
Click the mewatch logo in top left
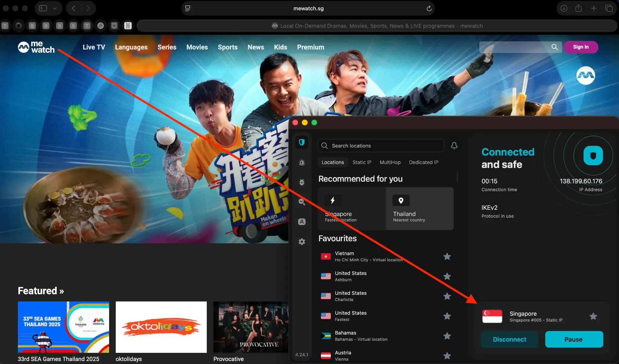[36, 47]
